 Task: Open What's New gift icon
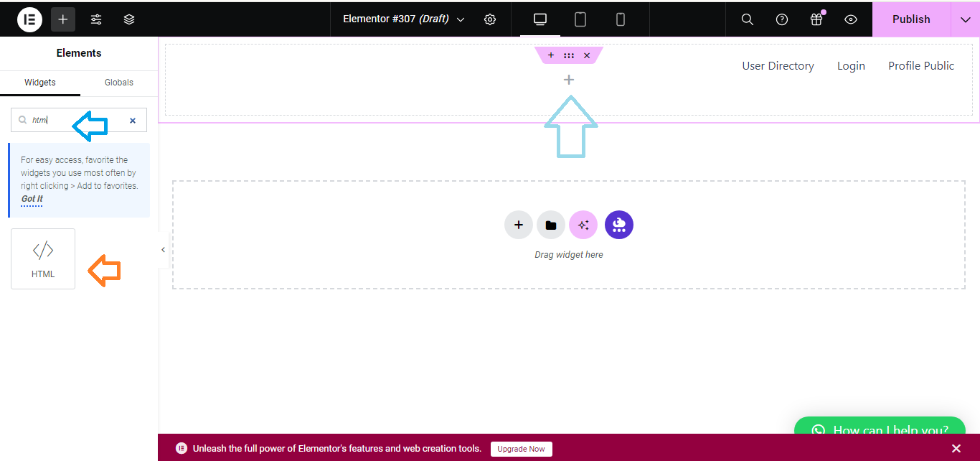point(816,19)
